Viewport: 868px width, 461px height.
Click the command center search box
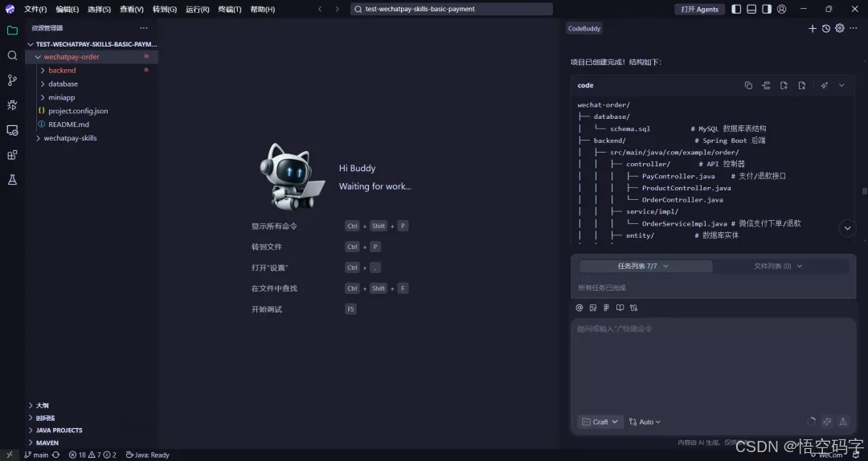(x=452, y=9)
